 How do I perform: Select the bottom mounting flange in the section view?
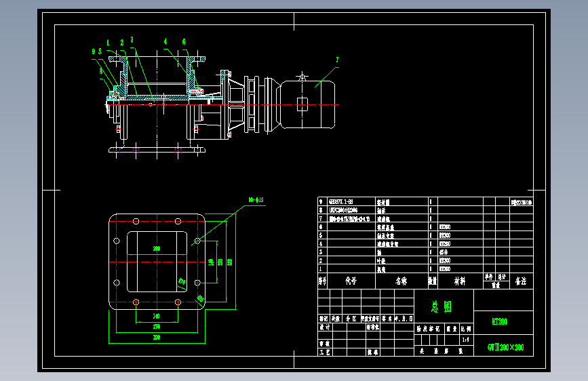[157, 150]
